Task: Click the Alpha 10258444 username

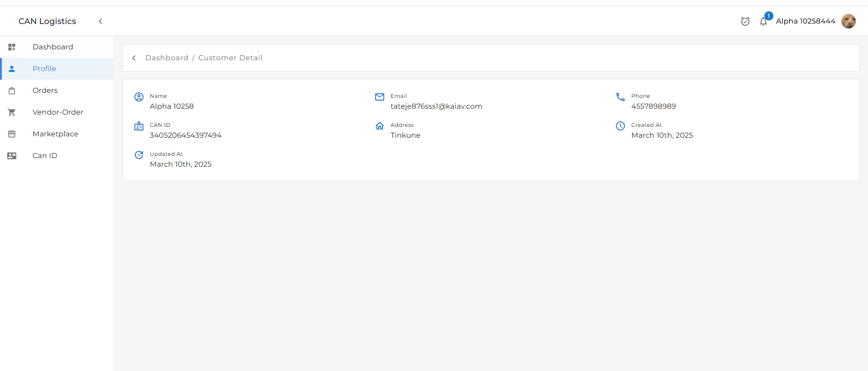Action: (806, 21)
